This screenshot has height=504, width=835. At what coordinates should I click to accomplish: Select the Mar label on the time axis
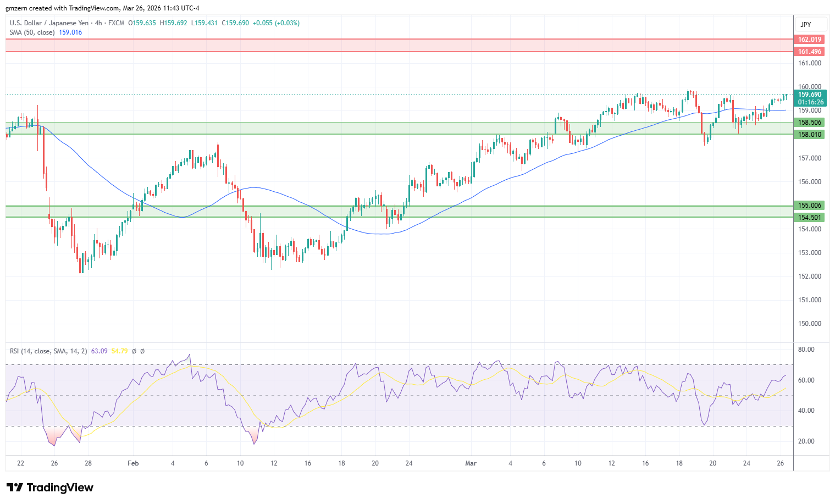click(471, 463)
